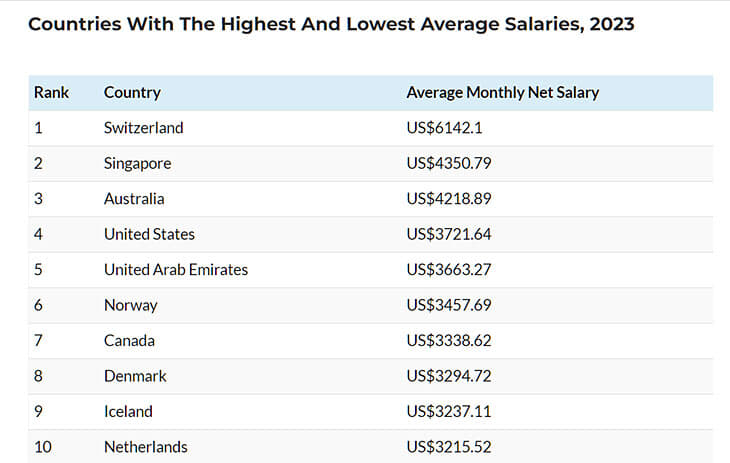This screenshot has height=463, width=730.
Task: Select the Netherlands country cell
Action: point(145,447)
